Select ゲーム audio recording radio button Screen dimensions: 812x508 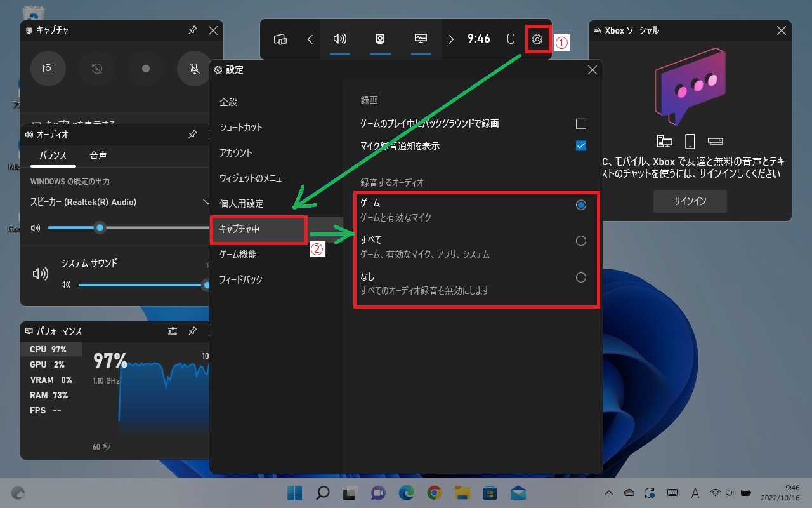[x=580, y=204]
